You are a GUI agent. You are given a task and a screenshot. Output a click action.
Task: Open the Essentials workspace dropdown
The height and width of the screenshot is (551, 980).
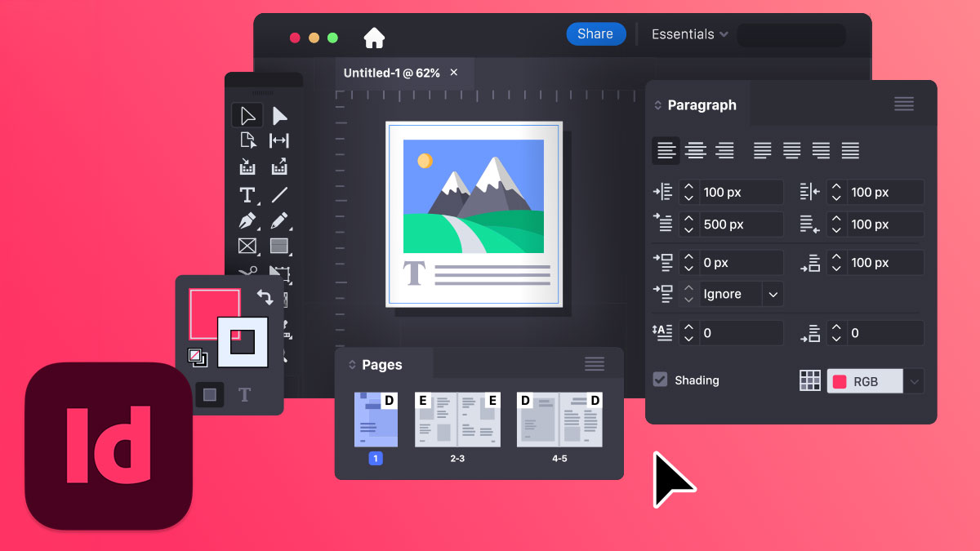tap(690, 34)
